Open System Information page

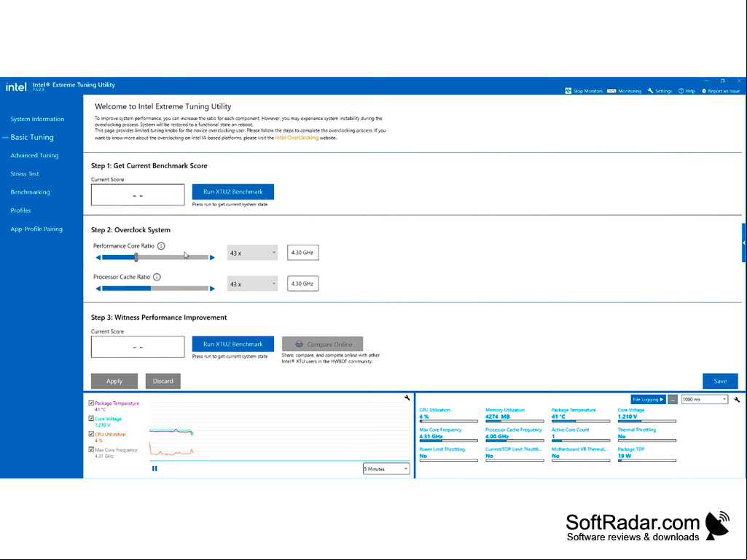click(37, 119)
